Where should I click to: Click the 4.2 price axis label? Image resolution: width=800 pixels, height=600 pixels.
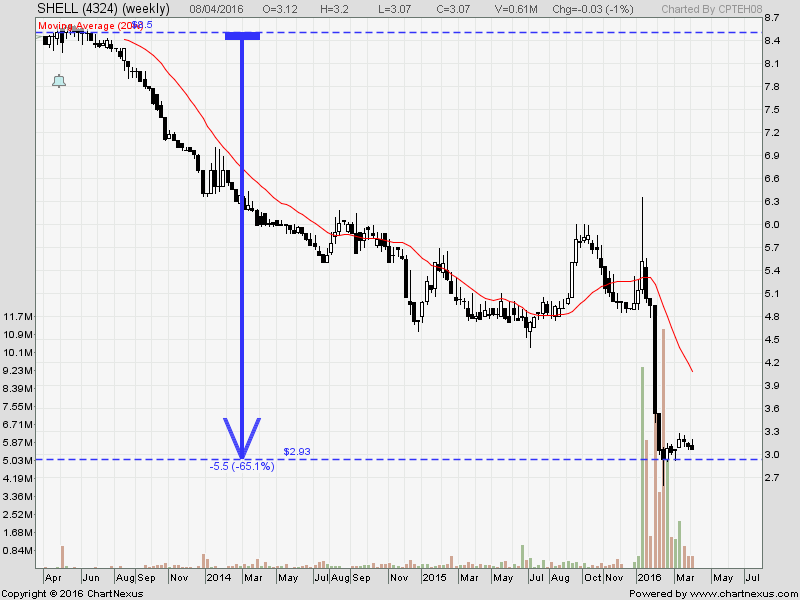772,362
